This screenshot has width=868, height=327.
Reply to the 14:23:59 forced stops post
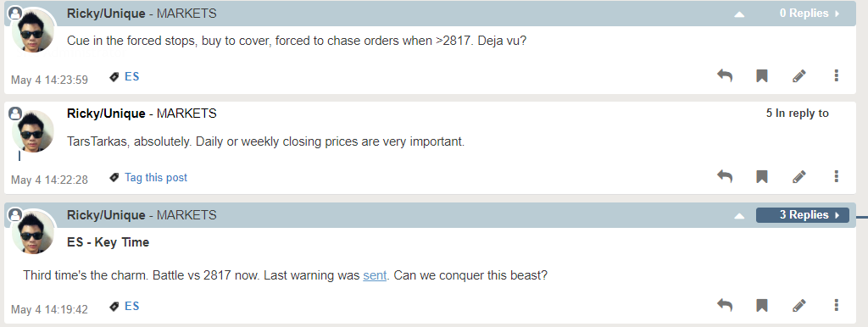point(725,75)
